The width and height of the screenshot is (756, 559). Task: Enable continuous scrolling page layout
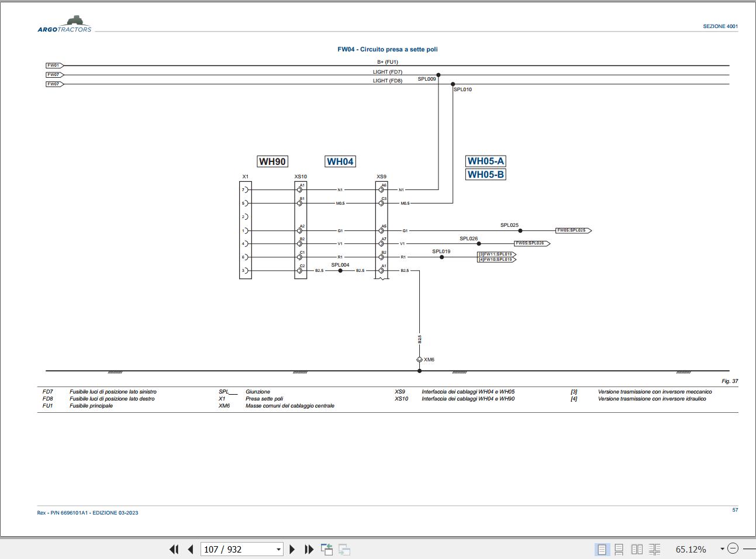tap(619, 549)
